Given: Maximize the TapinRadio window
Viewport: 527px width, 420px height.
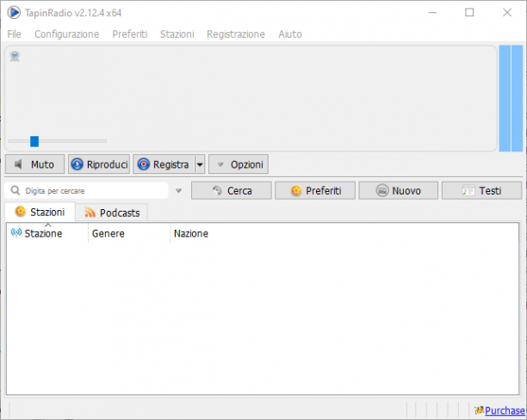Looking at the screenshot, I should point(469,13).
